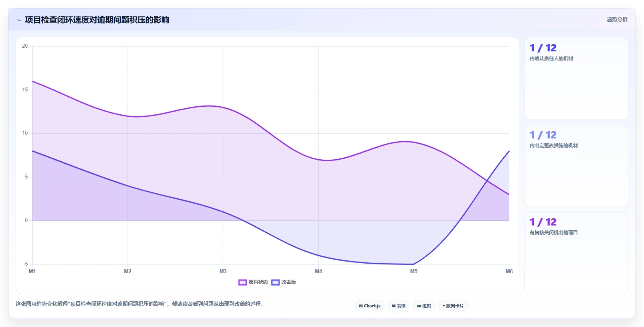Screen dimensions: 644x327
Task: Click the y-axis value 15
Action: pos(25,90)
